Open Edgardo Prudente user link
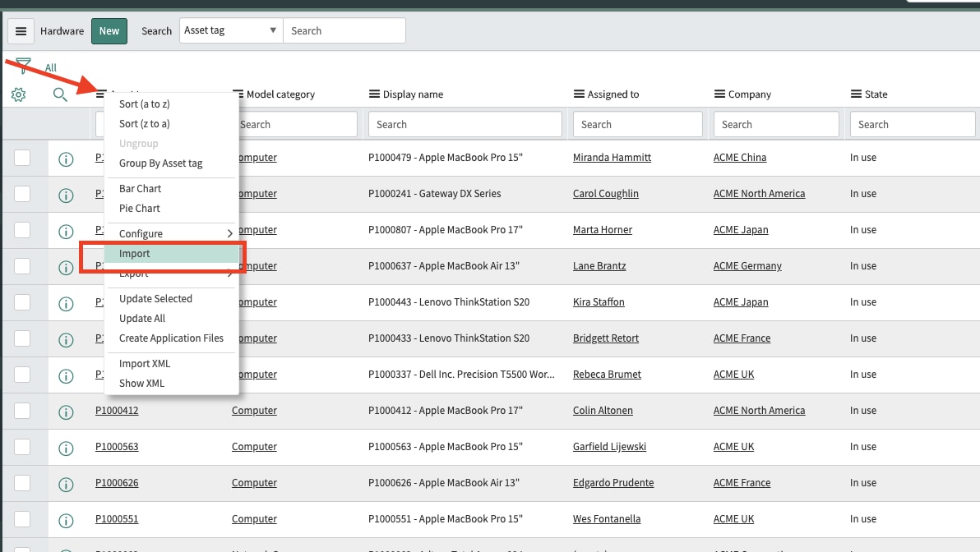Image resolution: width=980 pixels, height=552 pixels. 613,483
